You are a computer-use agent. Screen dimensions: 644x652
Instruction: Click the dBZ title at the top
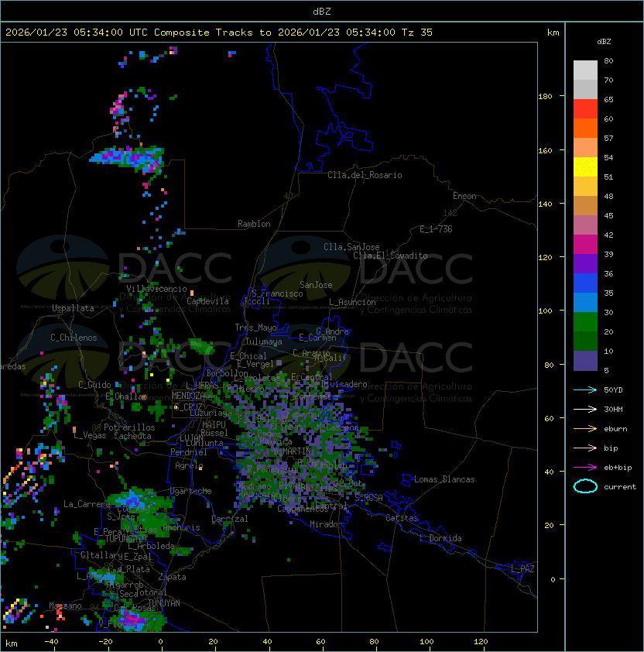[322, 11]
